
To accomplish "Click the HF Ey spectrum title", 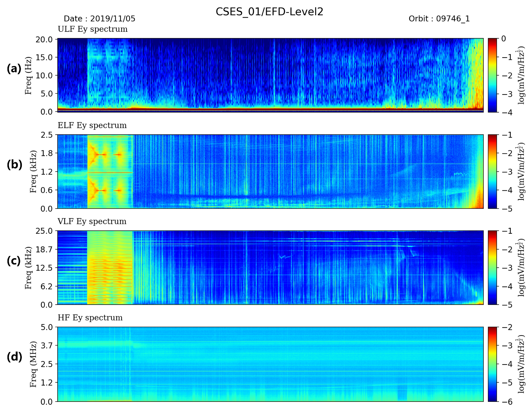I will pos(90,317).
